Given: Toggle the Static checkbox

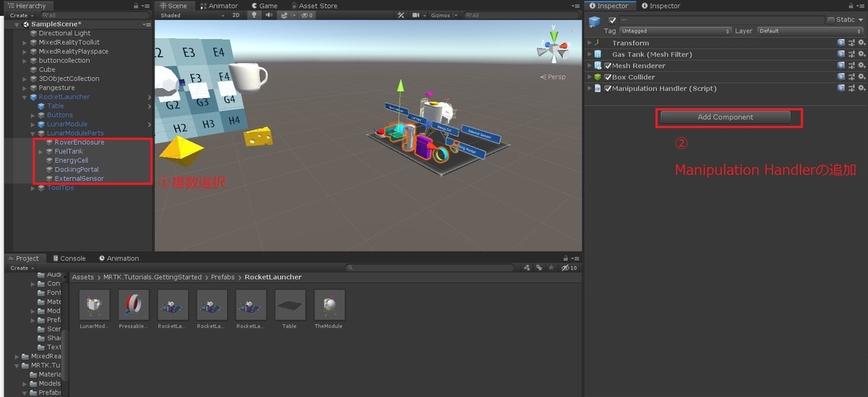Looking at the screenshot, I should click(831, 20).
